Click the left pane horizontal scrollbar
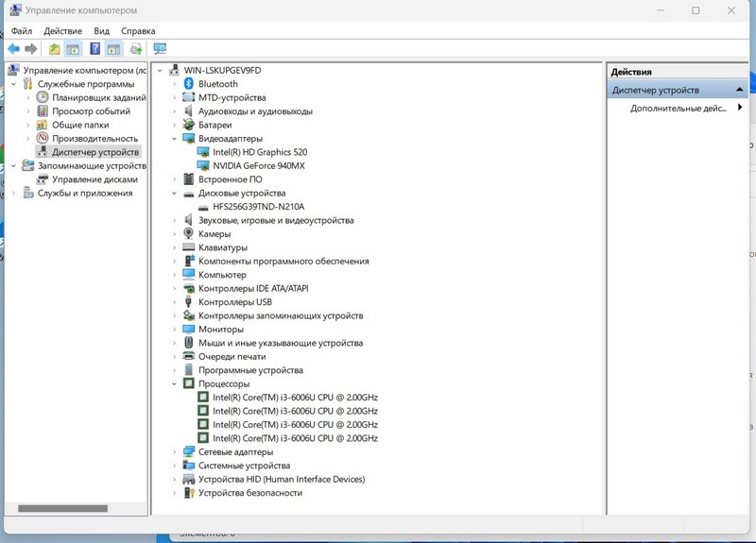The image size is (756, 543). pyautogui.click(x=62, y=508)
